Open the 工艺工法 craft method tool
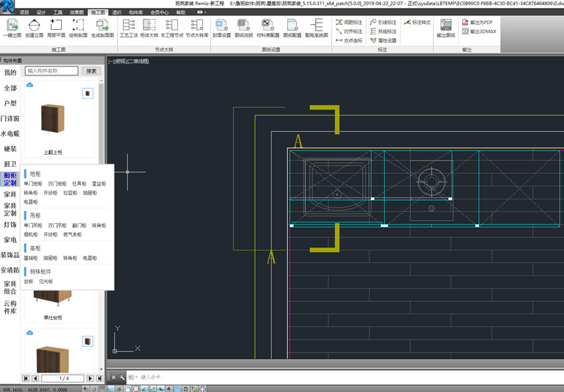This screenshot has width=564, height=392. [x=129, y=28]
